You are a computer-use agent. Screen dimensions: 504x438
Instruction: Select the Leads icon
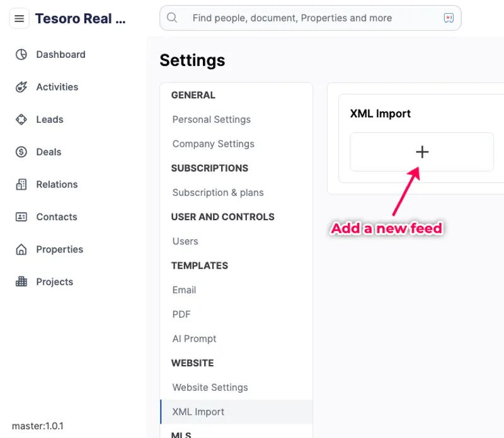coord(21,120)
